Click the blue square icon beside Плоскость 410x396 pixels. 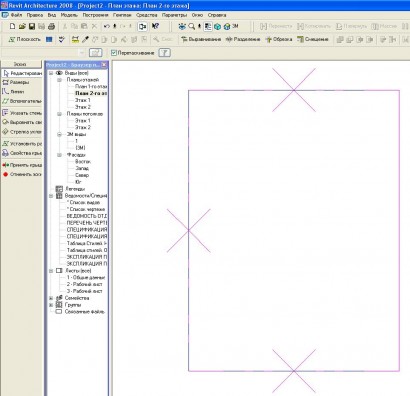pos(49,39)
